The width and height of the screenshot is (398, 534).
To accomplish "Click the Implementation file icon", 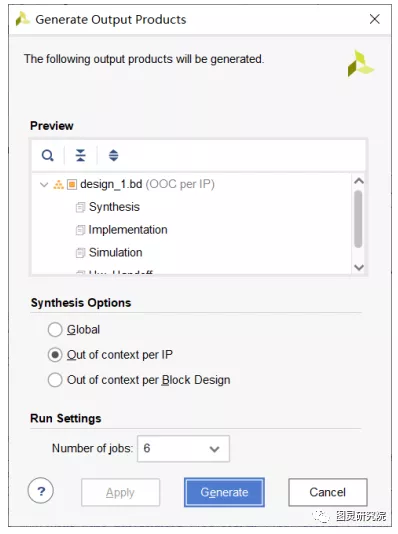I will pos(80,230).
